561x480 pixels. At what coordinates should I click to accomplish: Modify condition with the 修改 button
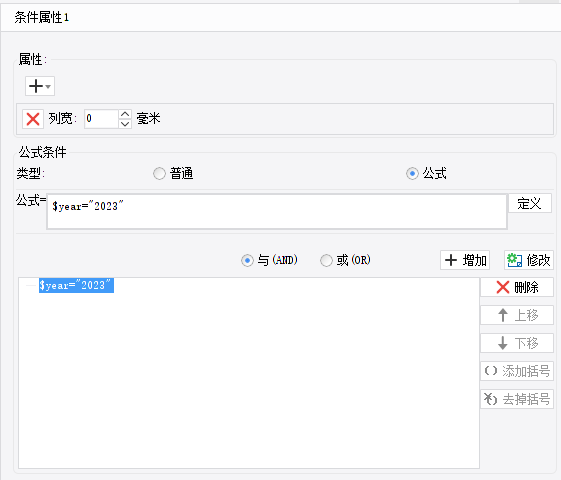tap(529, 260)
